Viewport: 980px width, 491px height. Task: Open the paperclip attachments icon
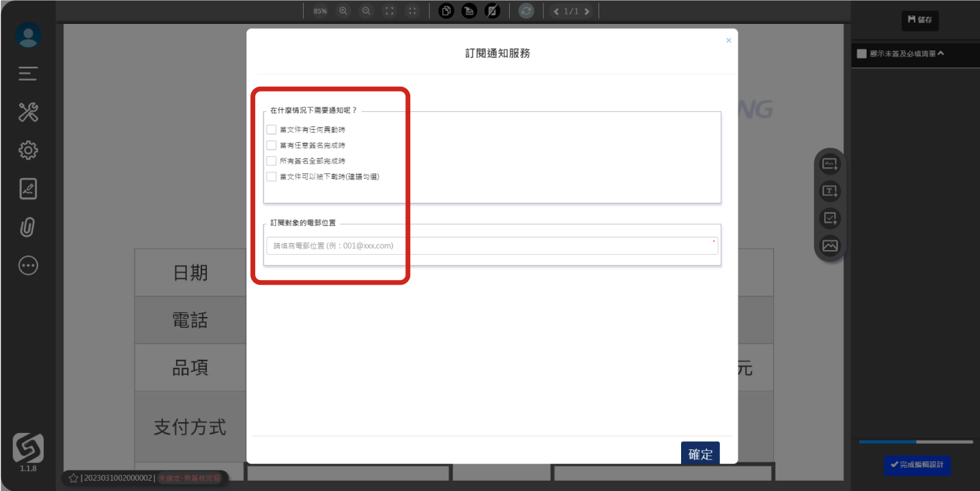pos(28,227)
